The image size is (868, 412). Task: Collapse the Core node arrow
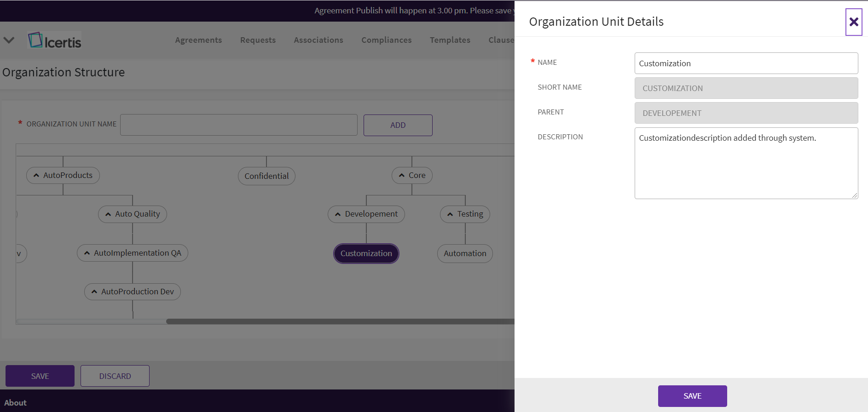(x=402, y=176)
